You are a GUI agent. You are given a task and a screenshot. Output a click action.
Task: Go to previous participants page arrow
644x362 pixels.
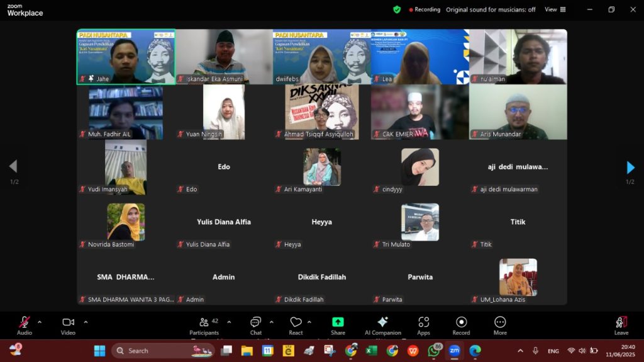click(x=13, y=166)
